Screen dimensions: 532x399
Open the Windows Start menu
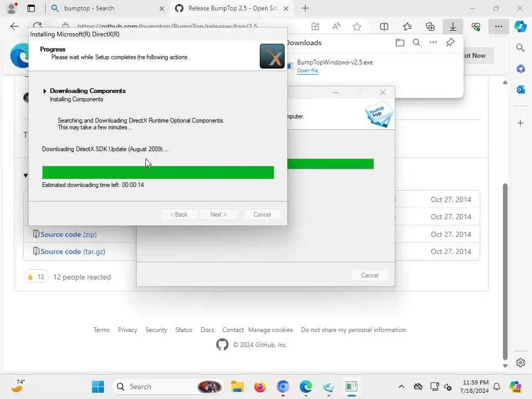(x=98, y=387)
